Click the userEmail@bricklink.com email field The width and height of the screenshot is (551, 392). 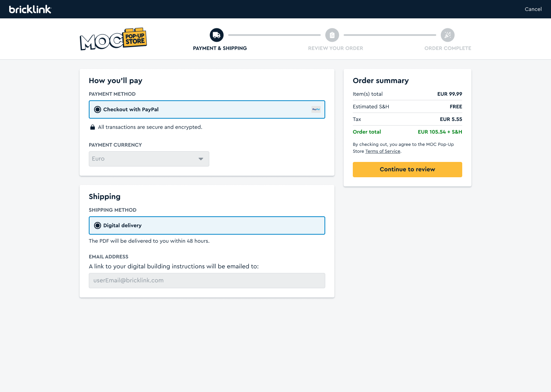207,281
